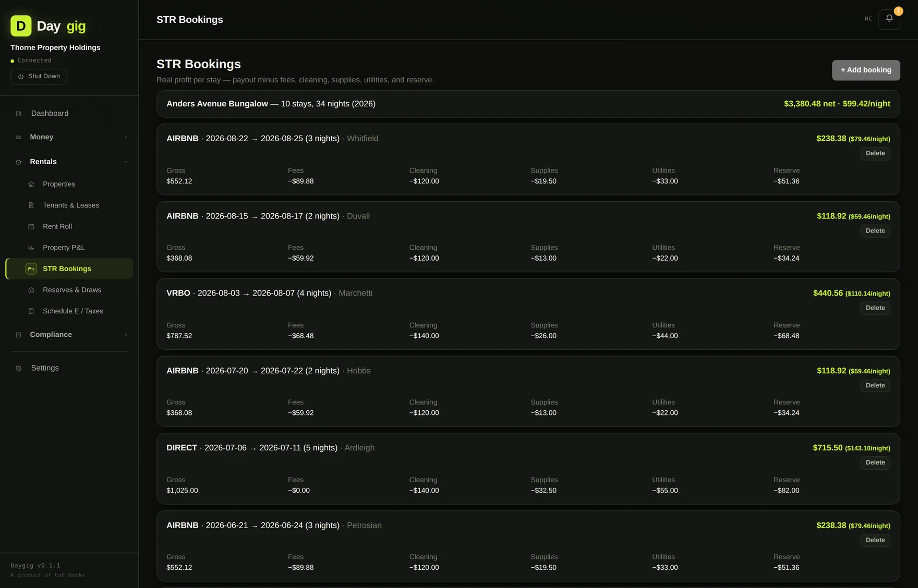Collapse the Rentals section chevron
This screenshot has height=588, width=918.
(126, 162)
